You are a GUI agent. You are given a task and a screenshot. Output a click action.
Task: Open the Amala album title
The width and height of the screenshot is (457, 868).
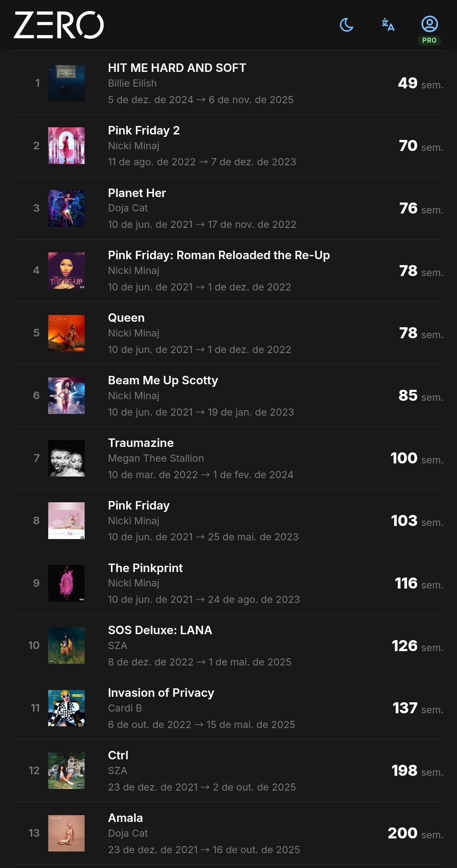(x=125, y=818)
